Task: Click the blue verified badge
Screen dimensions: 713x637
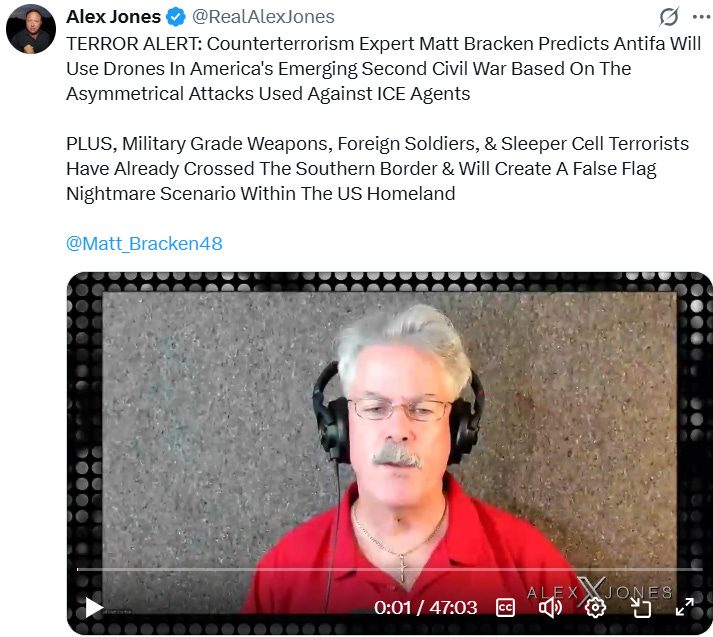Action: (176, 17)
